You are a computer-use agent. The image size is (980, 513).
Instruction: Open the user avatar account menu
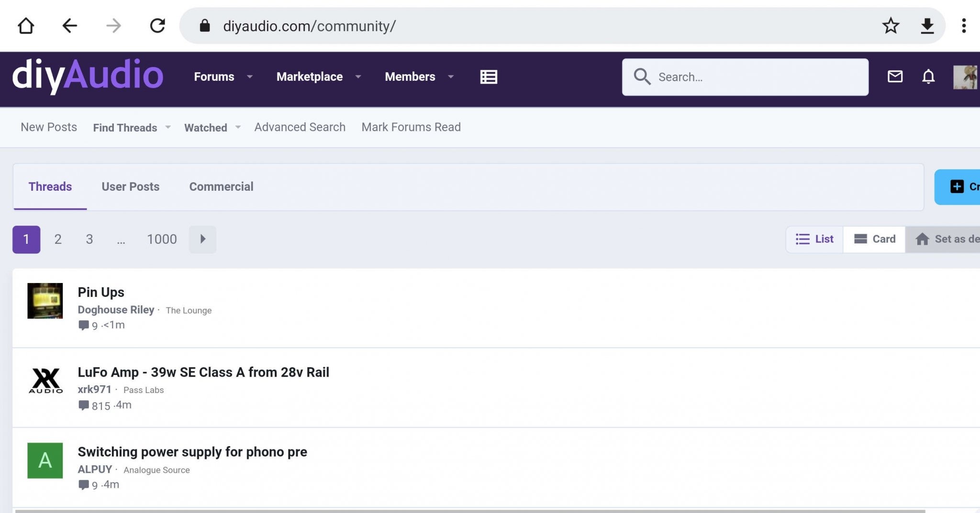pos(965,77)
